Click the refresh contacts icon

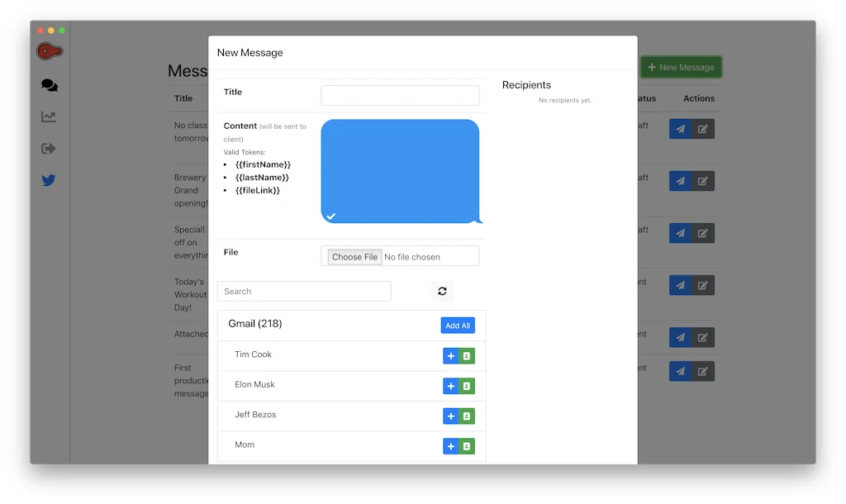point(443,292)
